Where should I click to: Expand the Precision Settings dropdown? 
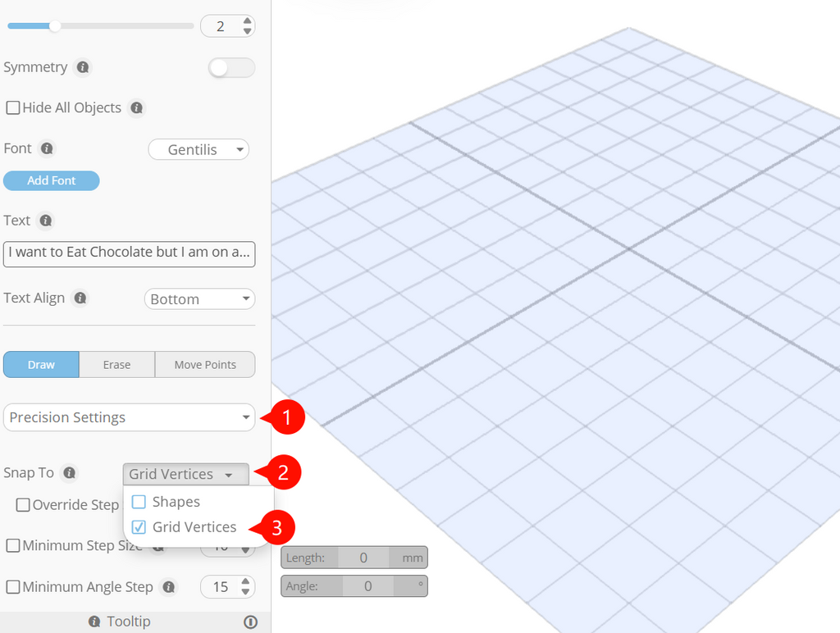pos(129,417)
